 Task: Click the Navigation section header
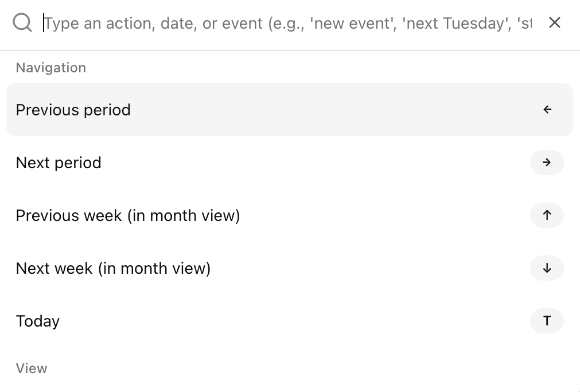[x=51, y=68]
